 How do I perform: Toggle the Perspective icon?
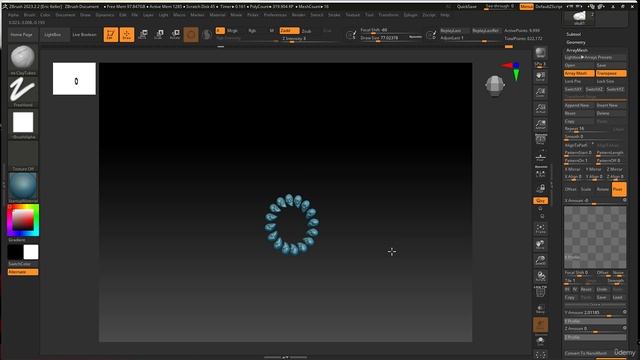540,140
